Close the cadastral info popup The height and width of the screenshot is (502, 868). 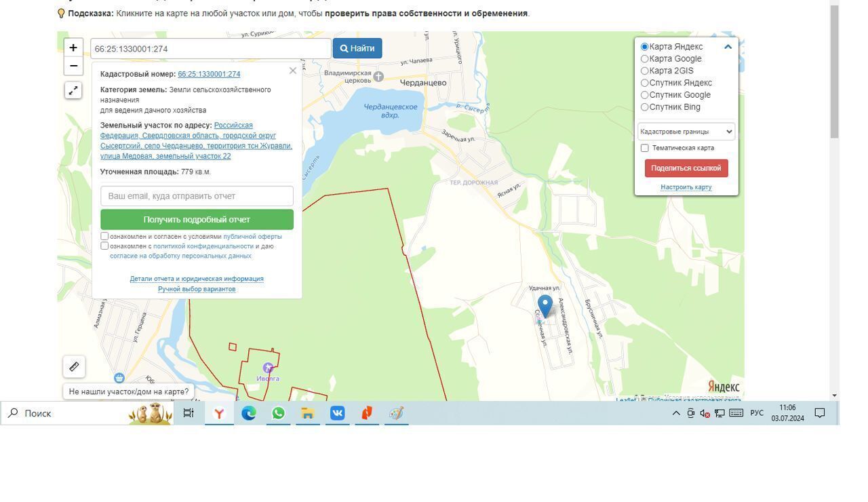click(292, 71)
